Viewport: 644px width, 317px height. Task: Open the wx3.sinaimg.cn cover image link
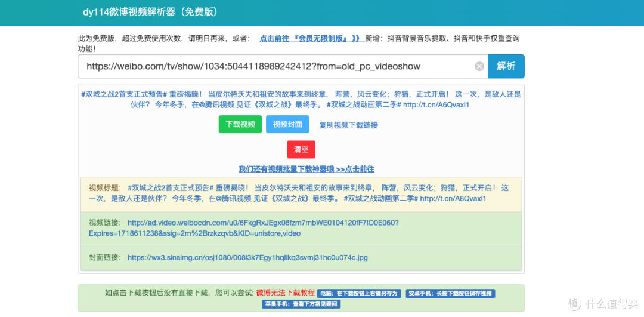click(247, 258)
